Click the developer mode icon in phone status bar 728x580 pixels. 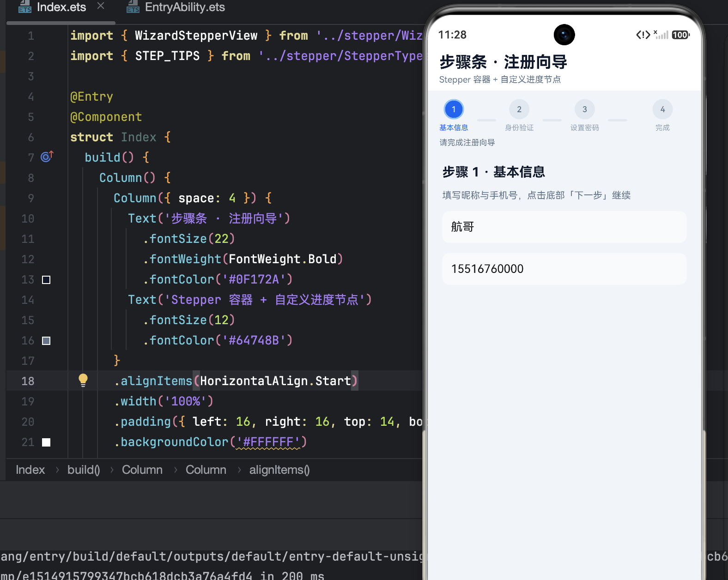[643, 35]
